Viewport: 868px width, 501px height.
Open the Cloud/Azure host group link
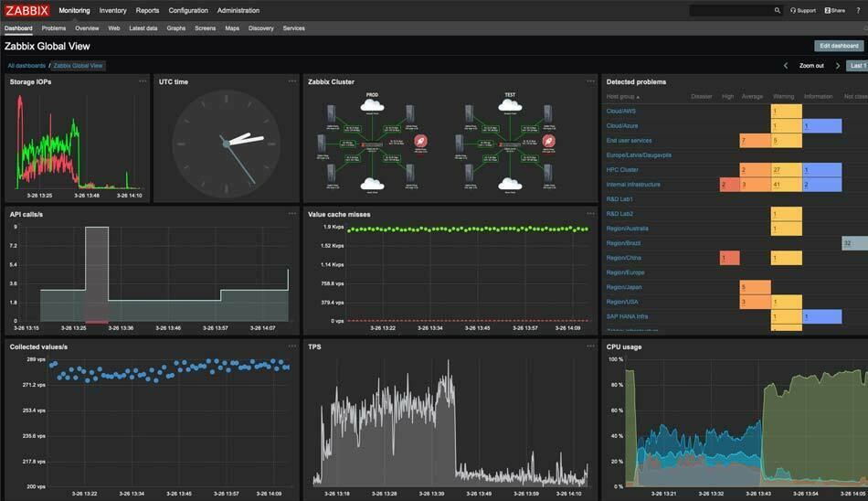(x=622, y=126)
